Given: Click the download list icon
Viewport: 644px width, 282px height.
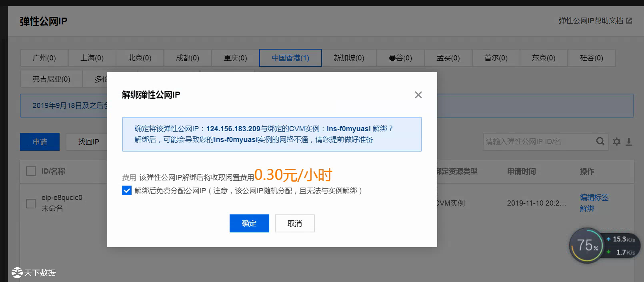Looking at the screenshot, I should 629,142.
